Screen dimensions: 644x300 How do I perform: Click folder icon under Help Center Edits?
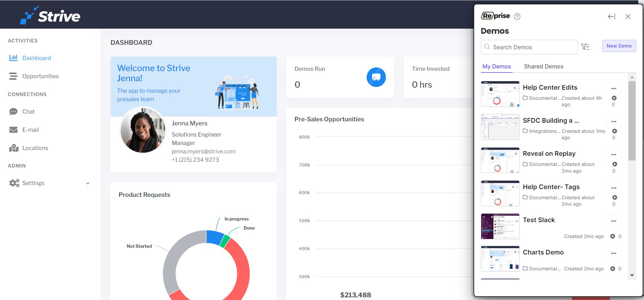(x=525, y=98)
